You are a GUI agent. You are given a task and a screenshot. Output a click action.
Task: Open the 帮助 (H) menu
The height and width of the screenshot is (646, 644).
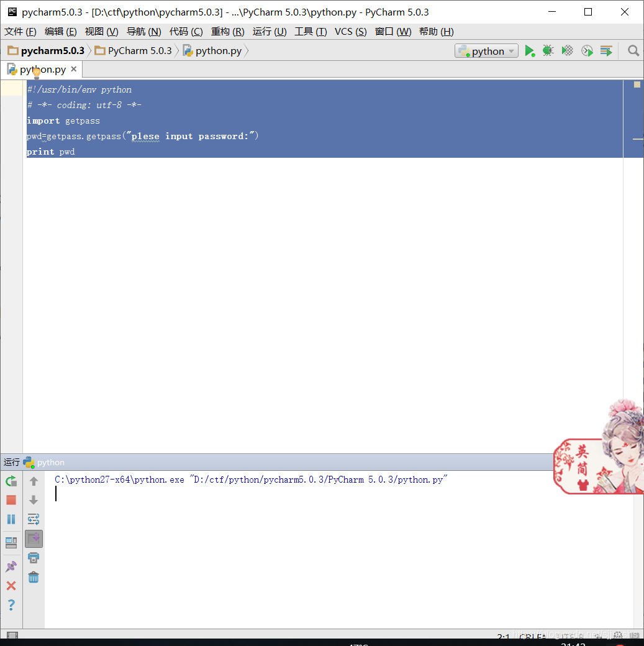437,32
